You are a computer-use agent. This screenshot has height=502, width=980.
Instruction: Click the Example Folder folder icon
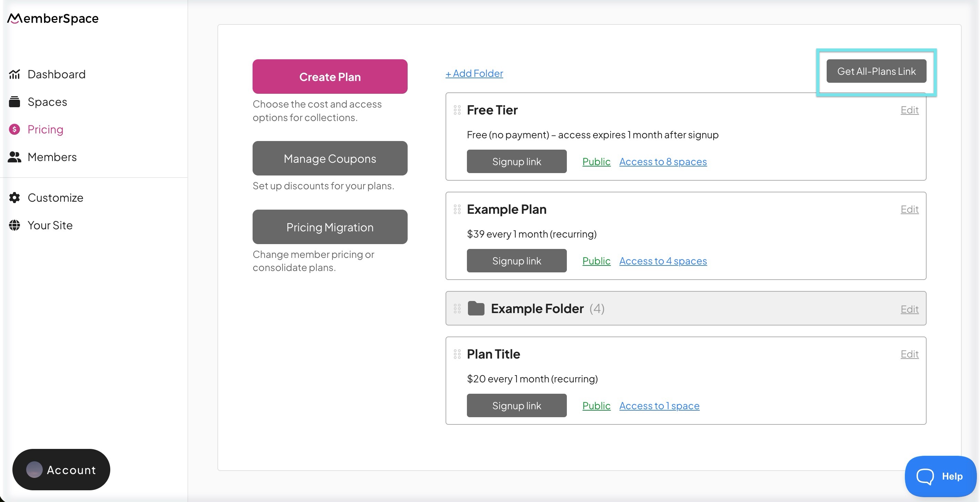(476, 308)
